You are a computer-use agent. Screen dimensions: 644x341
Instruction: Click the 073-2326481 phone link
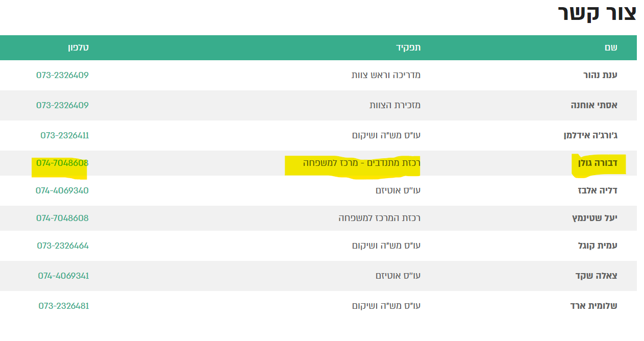pos(63,306)
